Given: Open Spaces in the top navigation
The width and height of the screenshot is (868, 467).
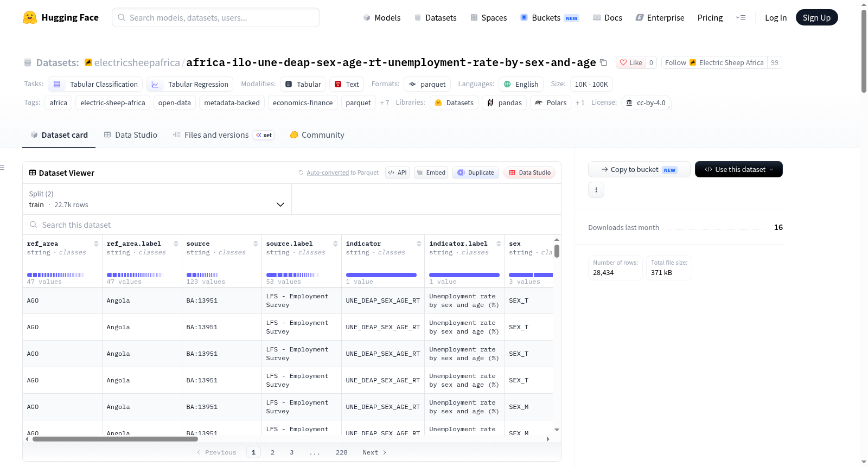Looking at the screenshot, I should point(488,17).
